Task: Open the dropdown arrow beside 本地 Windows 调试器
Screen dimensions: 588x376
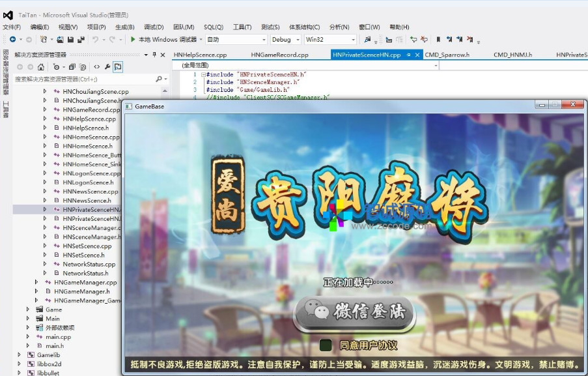Action: tap(201, 39)
